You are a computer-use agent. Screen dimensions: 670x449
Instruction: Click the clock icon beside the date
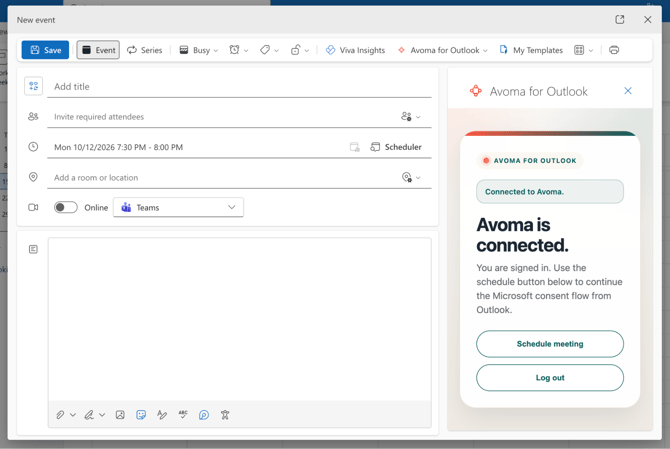(33, 147)
